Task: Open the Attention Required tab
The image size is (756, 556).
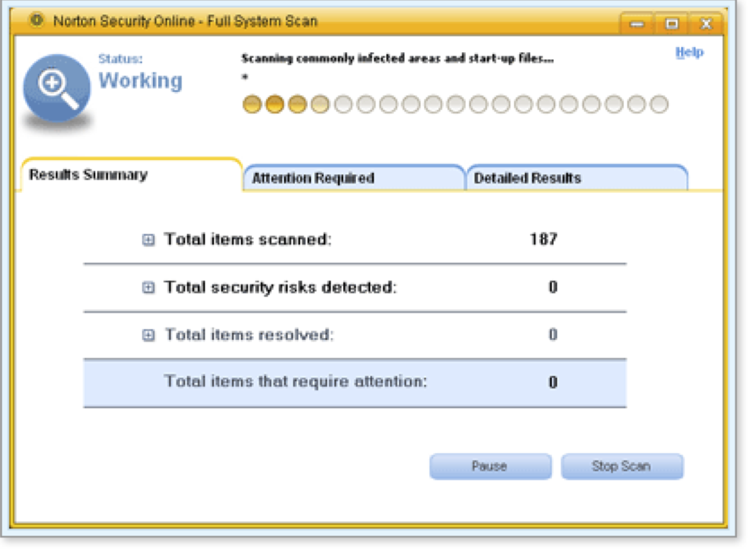Action: pyautogui.click(x=354, y=178)
